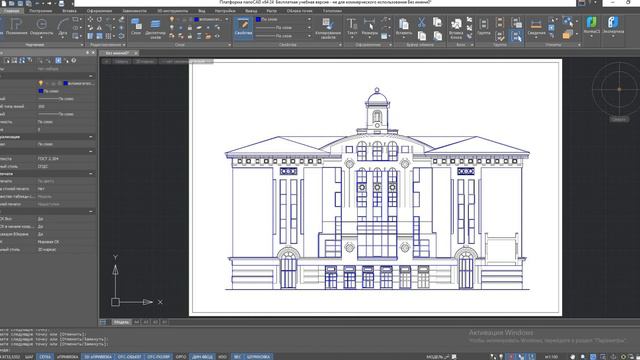Expand the Утилиты panel arrow

579,45
